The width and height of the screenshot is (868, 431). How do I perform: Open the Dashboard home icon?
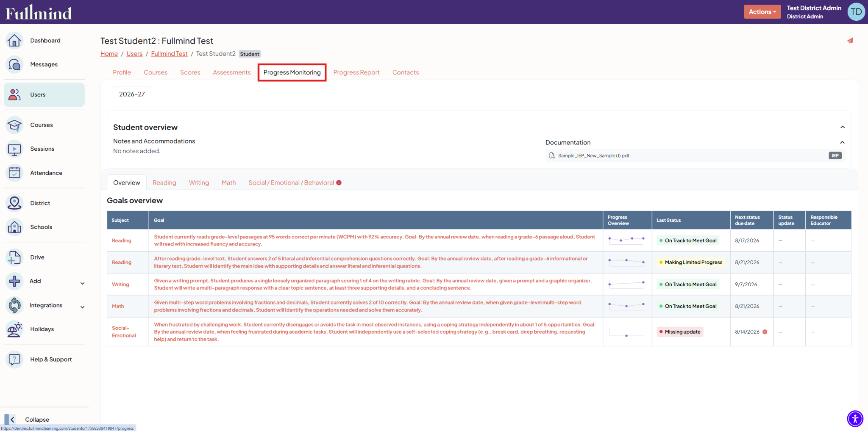click(x=14, y=41)
